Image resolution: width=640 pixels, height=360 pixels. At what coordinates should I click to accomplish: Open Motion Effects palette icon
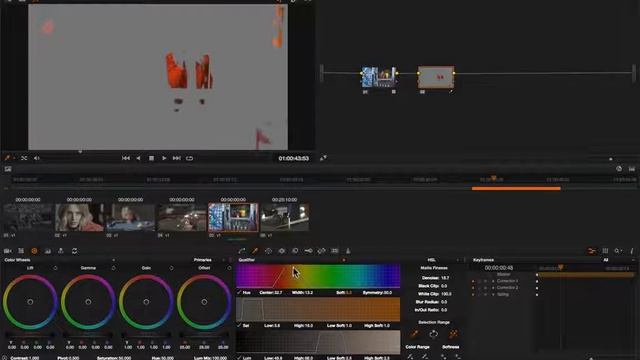click(x=61, y=251)
